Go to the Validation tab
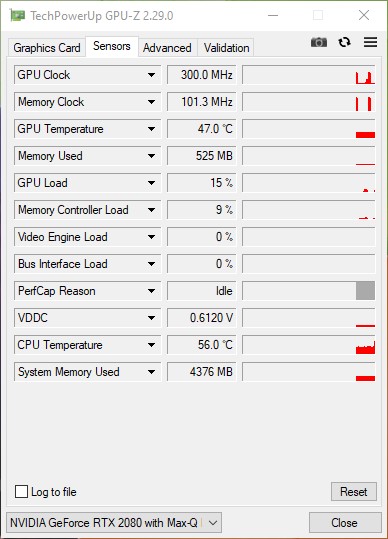 coord(226,48)
